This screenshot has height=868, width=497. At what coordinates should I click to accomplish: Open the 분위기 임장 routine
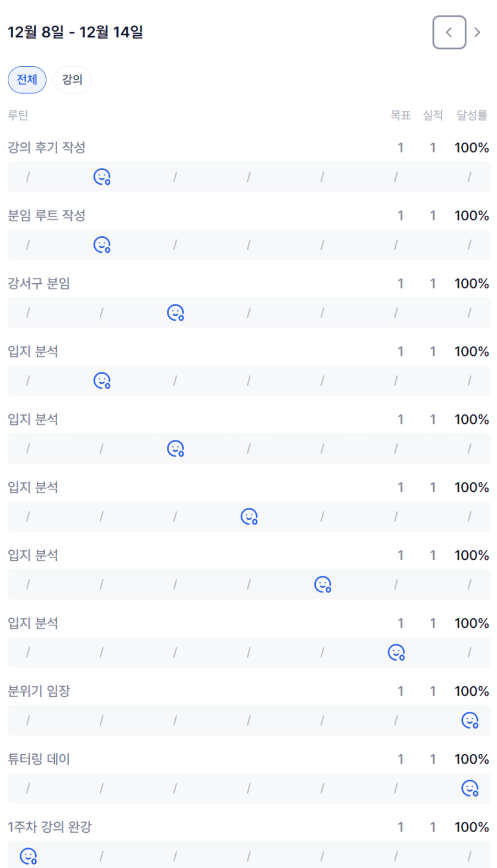point(44,691)
